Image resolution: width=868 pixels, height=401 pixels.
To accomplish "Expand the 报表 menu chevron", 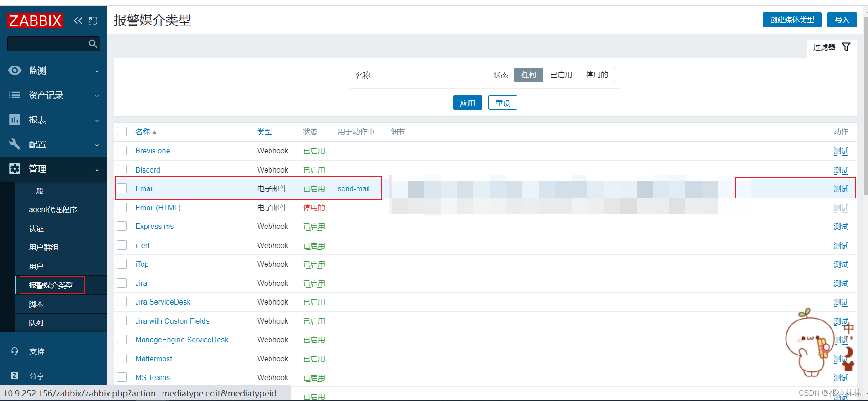I will click(x=97, y=121).
